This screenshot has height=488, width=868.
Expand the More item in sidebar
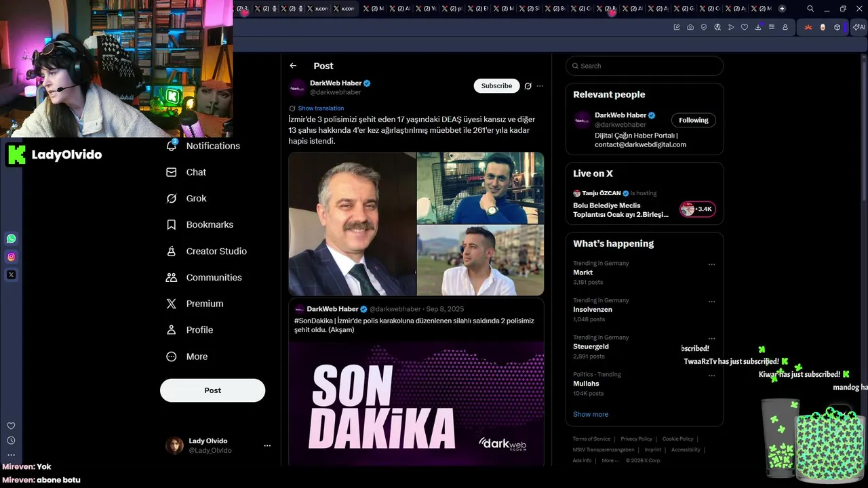[x=187, y=357]
